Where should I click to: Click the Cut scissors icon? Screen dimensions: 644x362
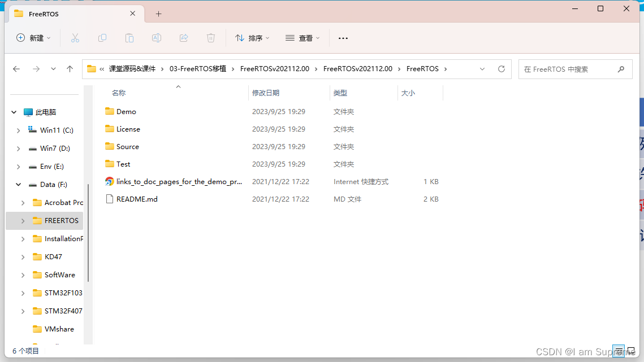pos(75,38)
